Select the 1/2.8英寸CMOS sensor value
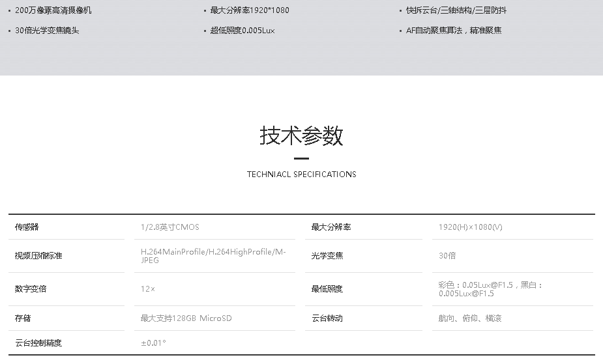Screen dimensions: 603x364 coord(170,227)
